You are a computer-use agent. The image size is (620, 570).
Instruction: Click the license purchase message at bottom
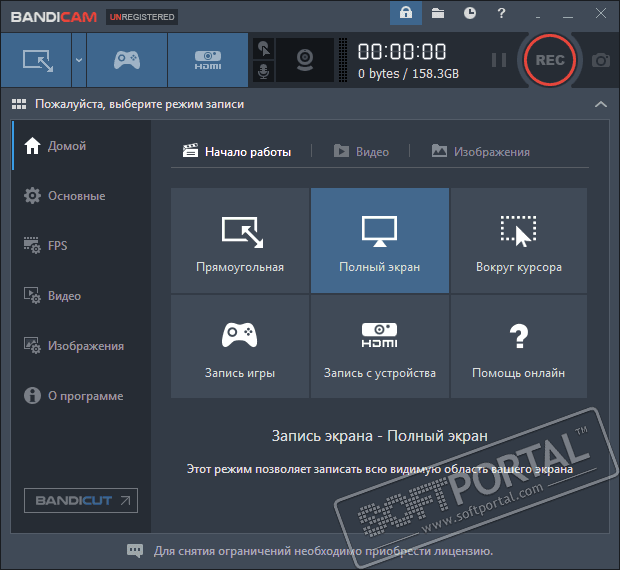[323, 551]
